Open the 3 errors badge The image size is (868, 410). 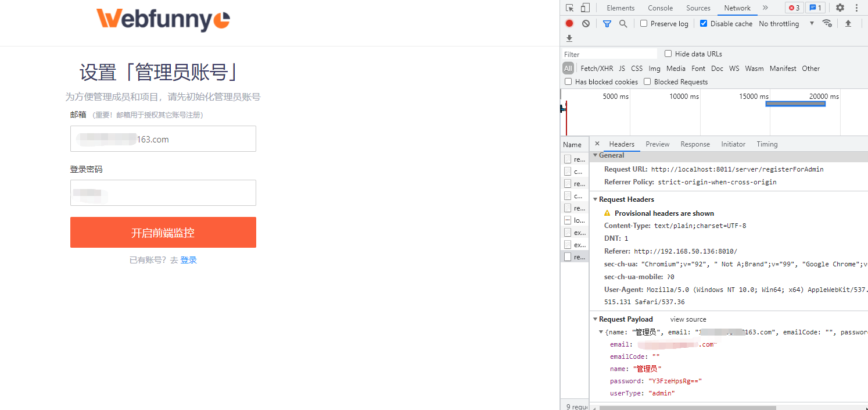(794, 8)
